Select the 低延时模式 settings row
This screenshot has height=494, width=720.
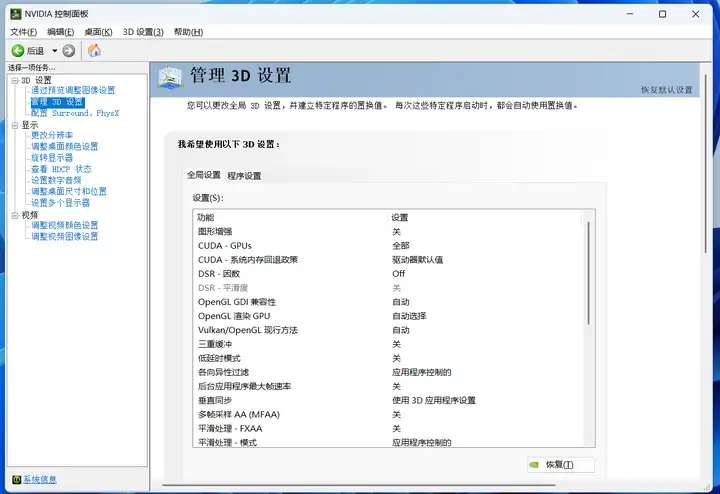click(x=388, y=358)
